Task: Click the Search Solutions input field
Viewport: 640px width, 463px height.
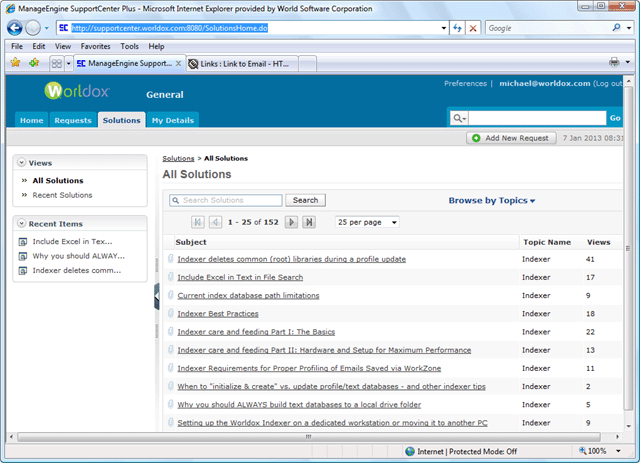Action: coord(226,200)
